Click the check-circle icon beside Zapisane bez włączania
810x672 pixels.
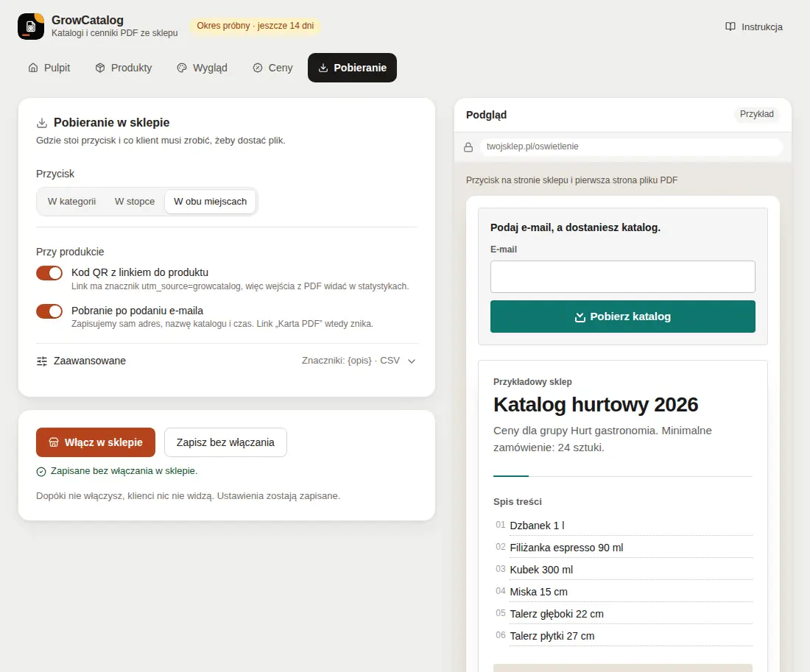click(41, 472)
